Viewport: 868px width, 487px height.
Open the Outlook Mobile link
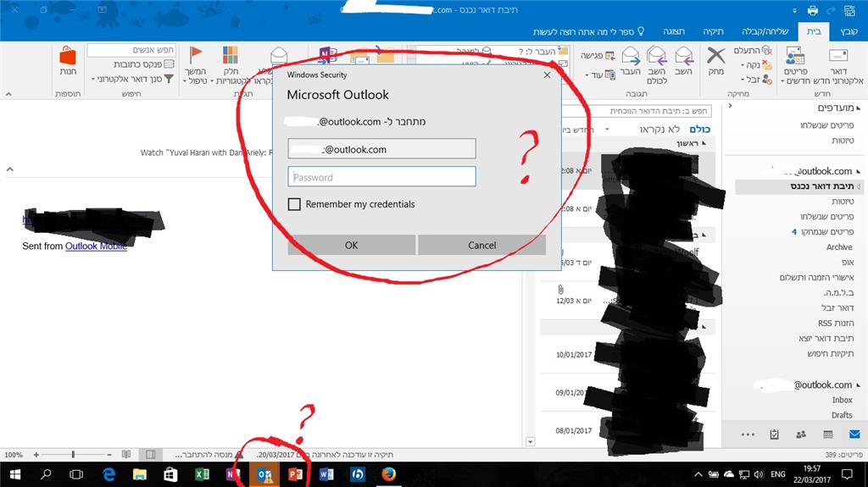(x=96, y=246)
